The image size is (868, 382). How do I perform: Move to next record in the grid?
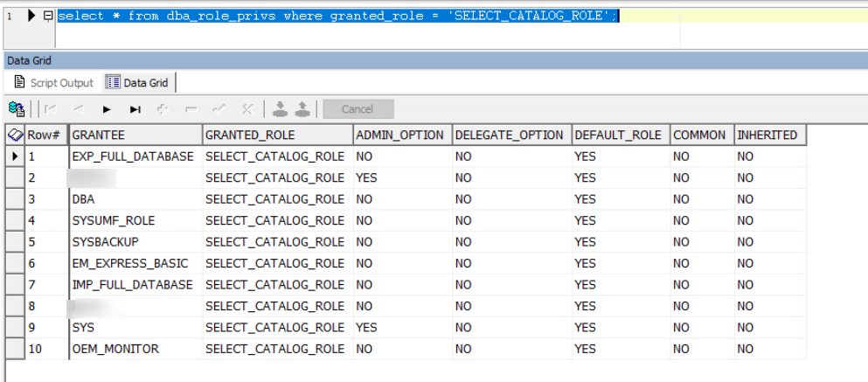coord(107,109)
